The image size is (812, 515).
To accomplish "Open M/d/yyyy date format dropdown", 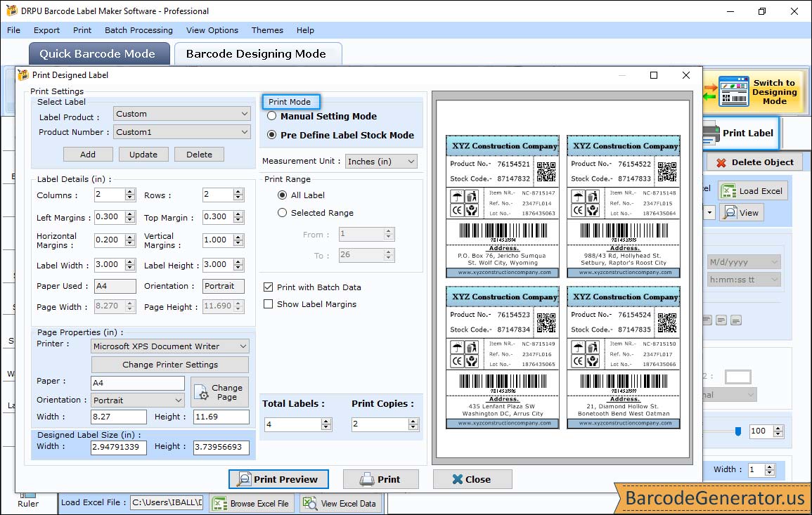I will [x=744, y=262].
